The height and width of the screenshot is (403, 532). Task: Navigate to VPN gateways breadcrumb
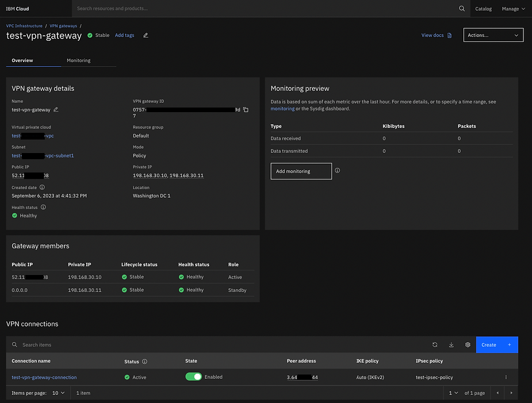pos(63,26)
